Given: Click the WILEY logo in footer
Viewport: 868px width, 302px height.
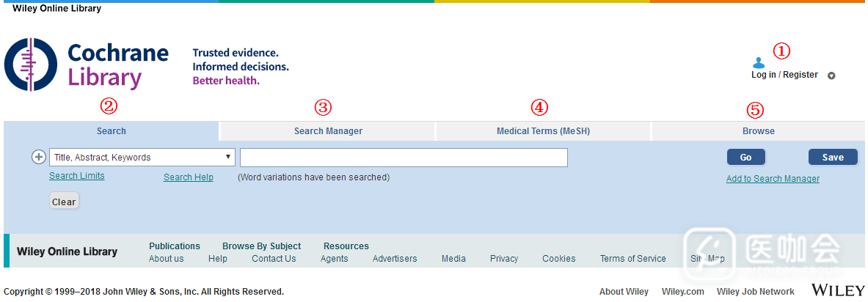Looking at the screenshot, I should click(x=837, y=291).
